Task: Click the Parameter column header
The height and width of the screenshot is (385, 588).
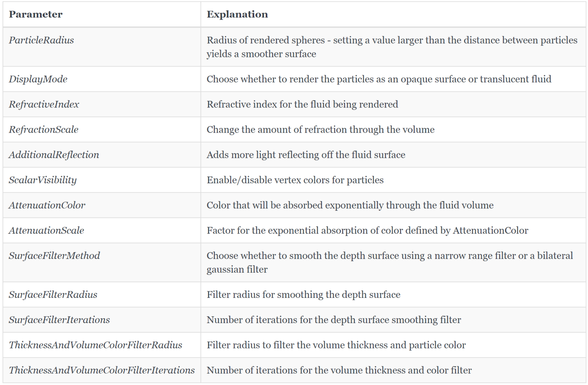Action: [x=36, y=15]
